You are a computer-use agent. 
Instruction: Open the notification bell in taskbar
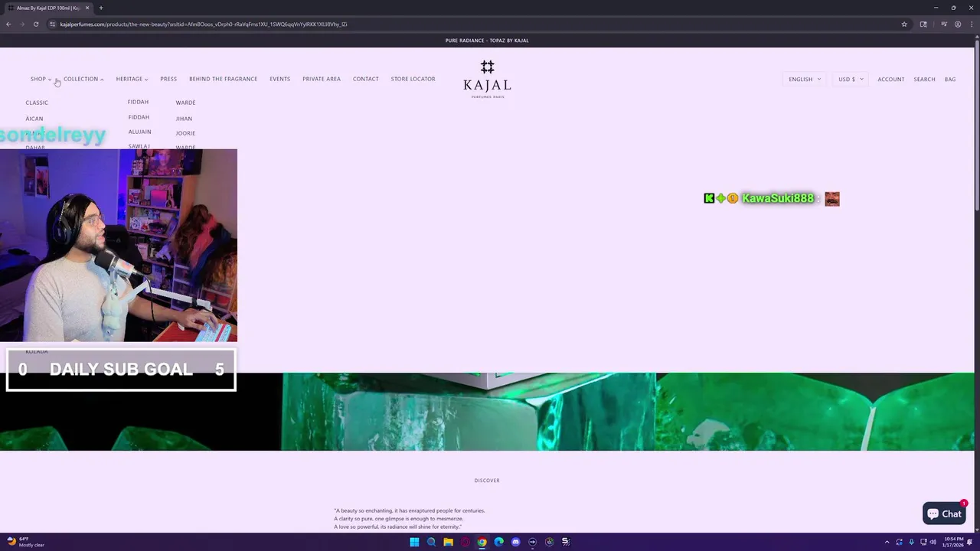[x=969, y=542]
